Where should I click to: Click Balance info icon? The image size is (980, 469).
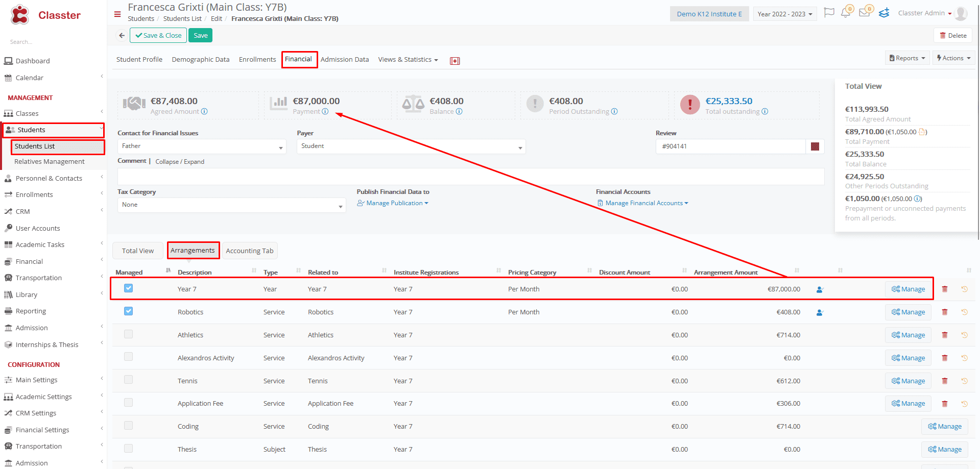coord(459,111)
